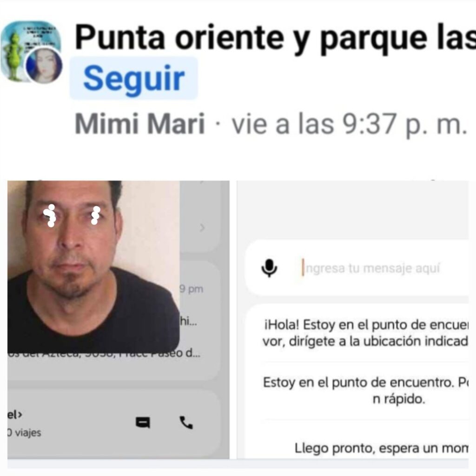476x476 pixels.
Task: Expand the driver name ending in el›
Action: 14,414
